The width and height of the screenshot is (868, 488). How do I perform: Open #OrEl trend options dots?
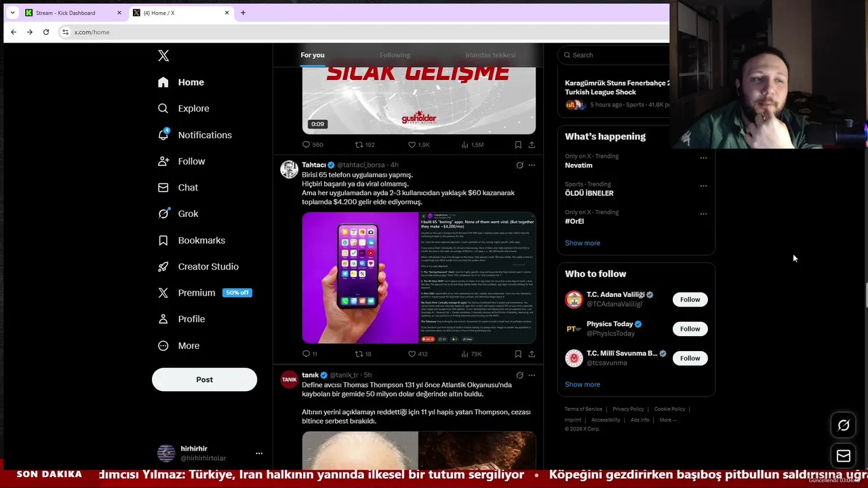703,213
